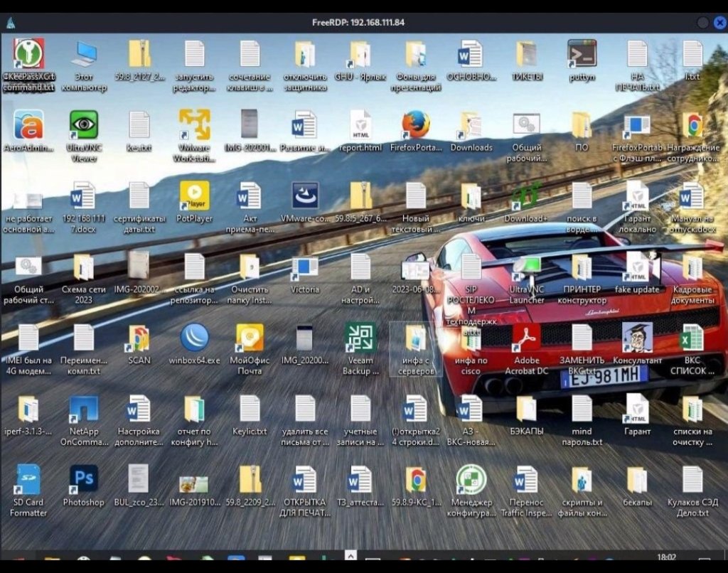This screenshot has width=728, height=573.
Task: Select the Downloads folder shortcut
Action: point(471,126)
